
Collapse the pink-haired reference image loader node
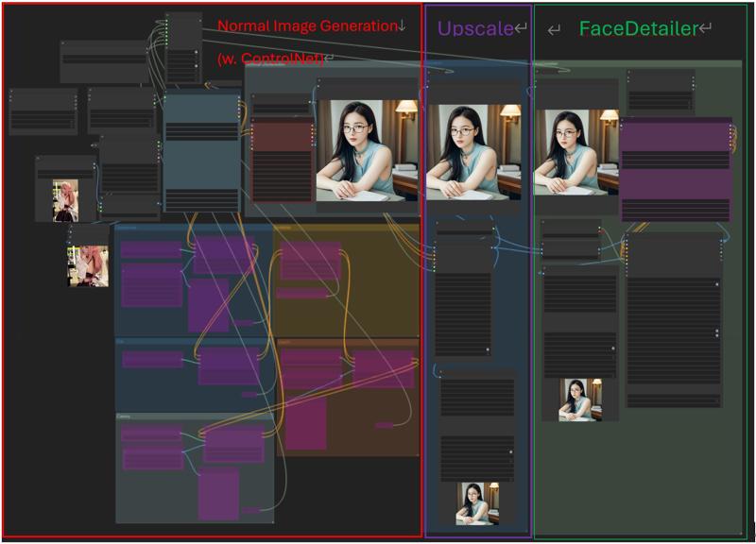(x=38, y=158)
